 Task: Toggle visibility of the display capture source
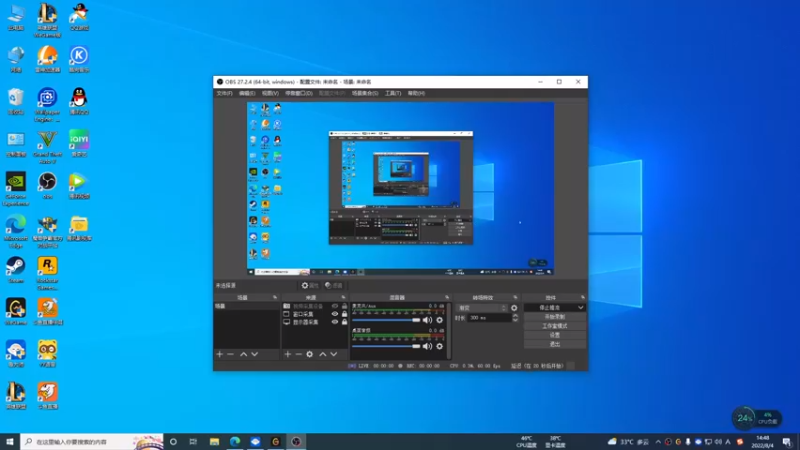pos(335,322)
